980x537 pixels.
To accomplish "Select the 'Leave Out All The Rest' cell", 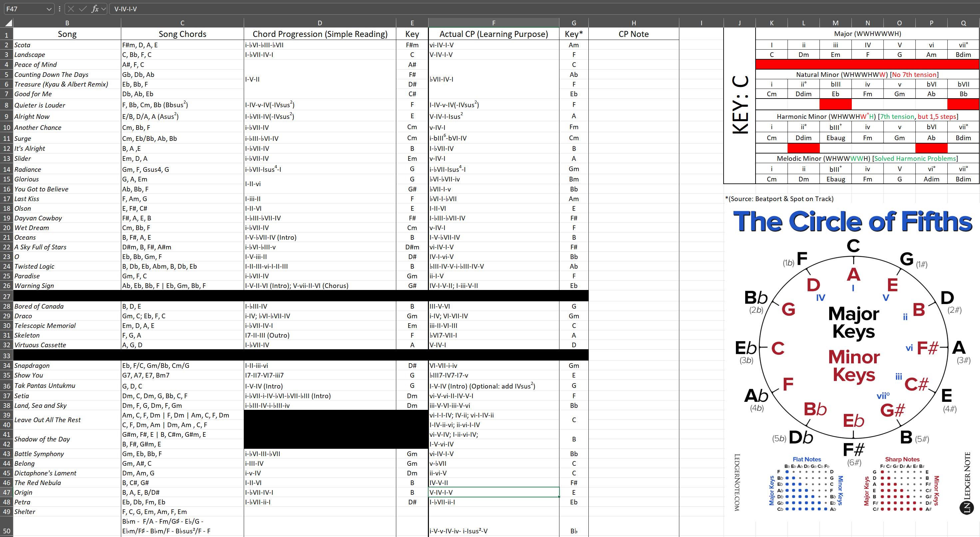I will pyautogui.click(x=67, y=420).
